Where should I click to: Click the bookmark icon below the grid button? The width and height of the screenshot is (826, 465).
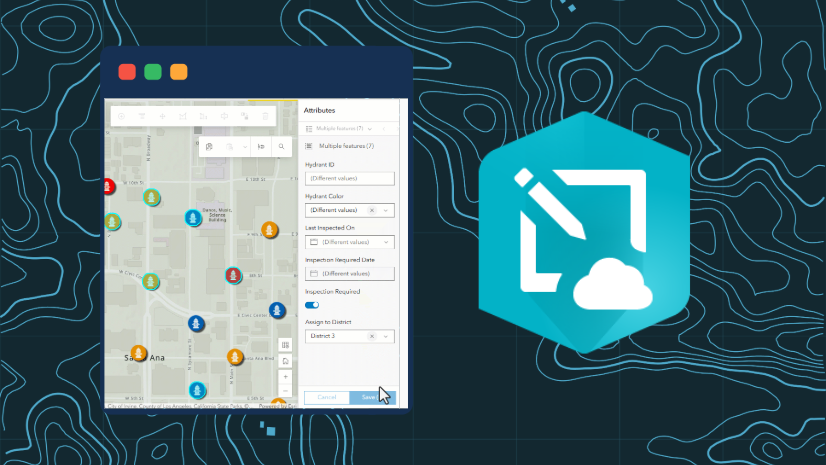(x=286, y=361)
